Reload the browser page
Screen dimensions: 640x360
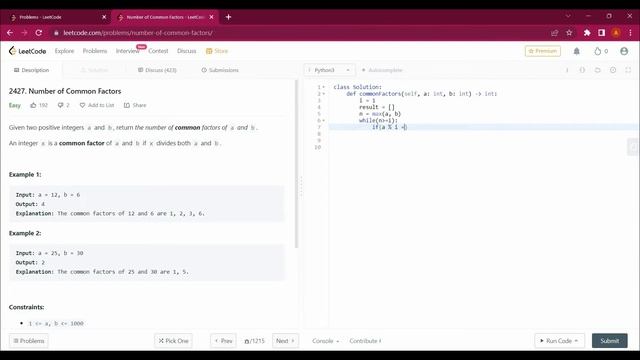coord(39,33)
